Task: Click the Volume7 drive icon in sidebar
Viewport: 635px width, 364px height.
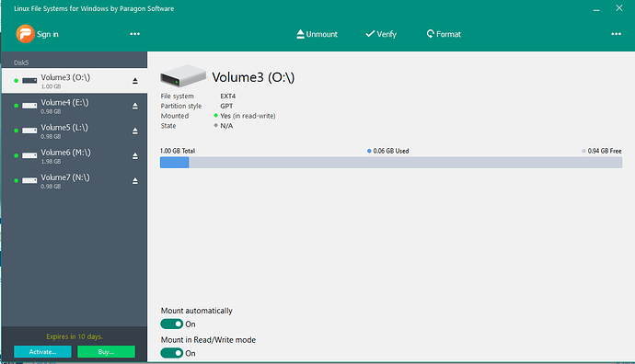Action: [x=29, y=180]
